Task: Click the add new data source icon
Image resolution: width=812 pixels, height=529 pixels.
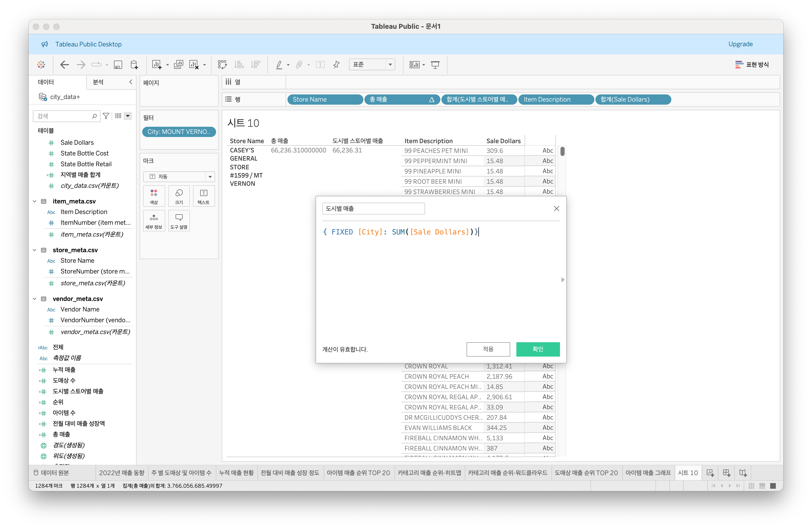Action: point(134,64)
